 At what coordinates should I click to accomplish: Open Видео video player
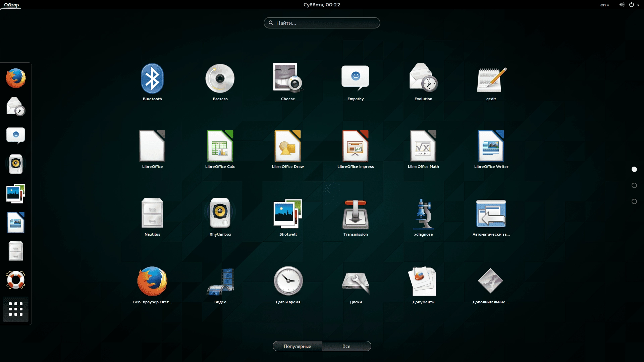(220, 282)
